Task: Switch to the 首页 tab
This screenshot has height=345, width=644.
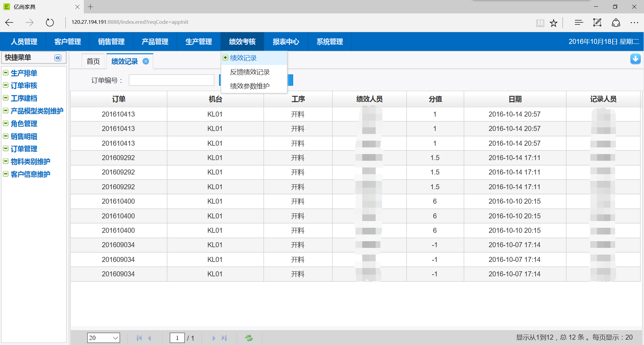Action: click(x=93, y=61)
